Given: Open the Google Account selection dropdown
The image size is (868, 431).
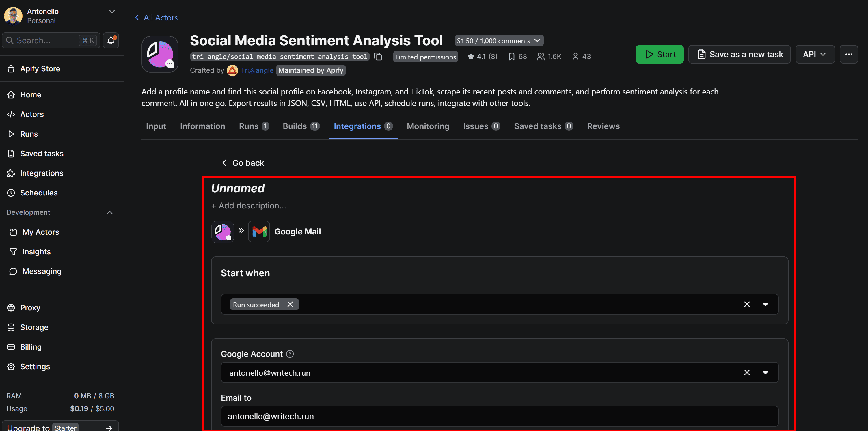Looking at the screenshot, I should click(765, 372).
